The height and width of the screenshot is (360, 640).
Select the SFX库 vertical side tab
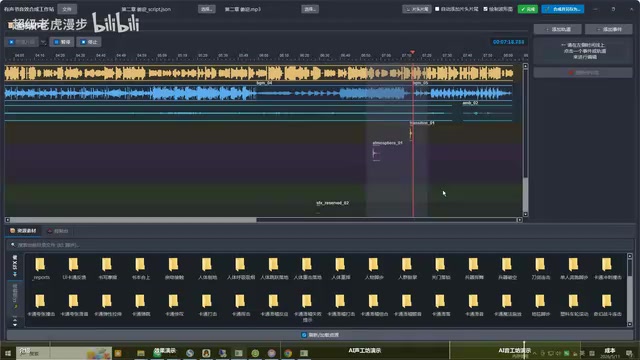(x=15, y=266)
